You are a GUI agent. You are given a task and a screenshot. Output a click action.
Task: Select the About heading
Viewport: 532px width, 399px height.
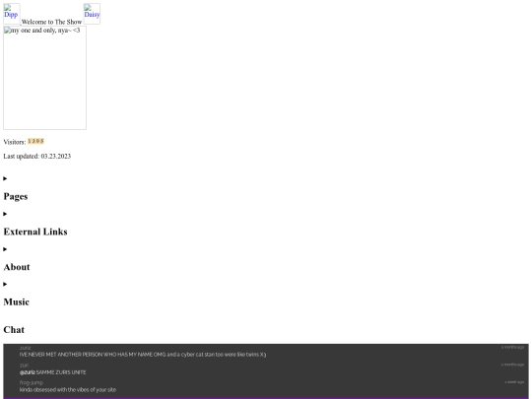[17, 267]
